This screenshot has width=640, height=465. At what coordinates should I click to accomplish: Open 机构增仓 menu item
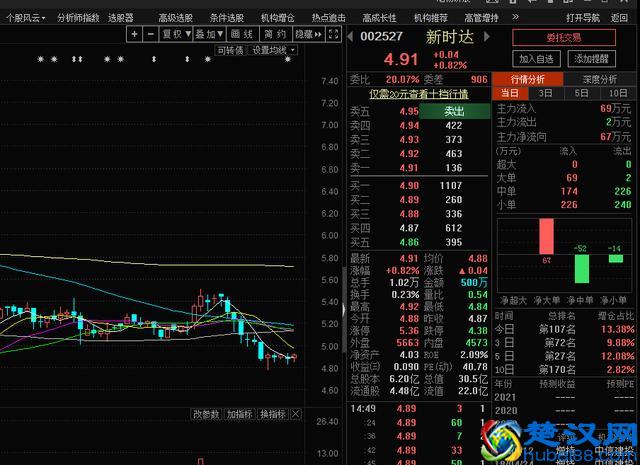coord(278,18)
